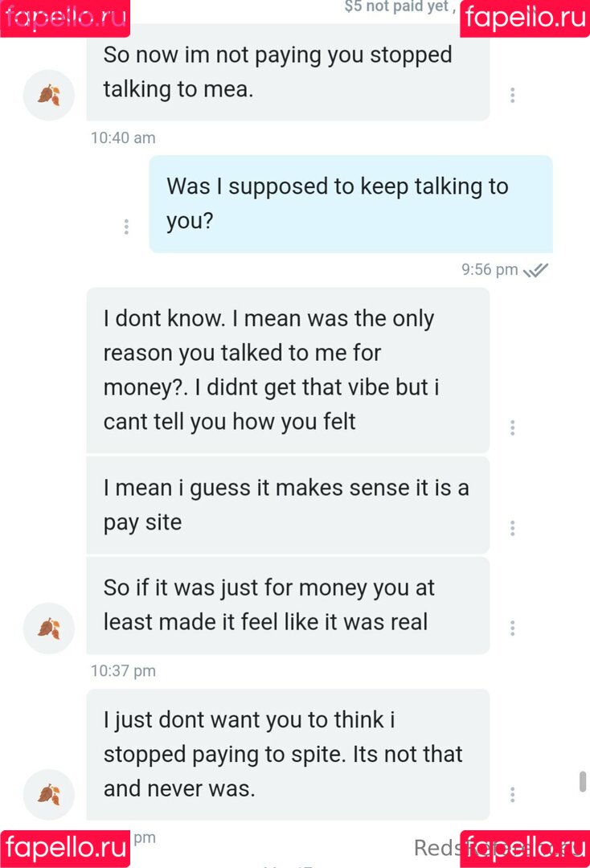590x868 pixels.
Task: Click the double-check read receipt icon
Action: pyautogui.click(x=535, y=270)
